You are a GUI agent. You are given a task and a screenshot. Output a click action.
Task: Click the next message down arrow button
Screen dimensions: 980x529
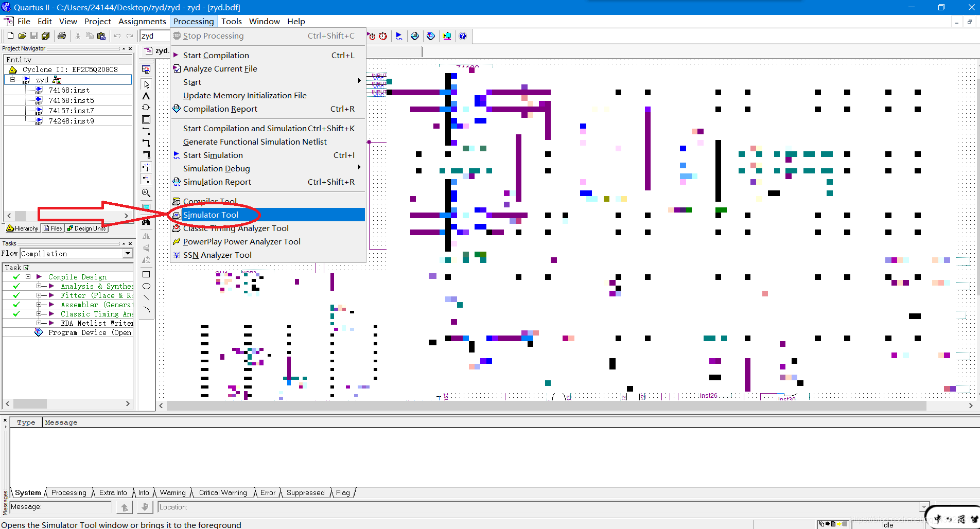tap(145, 507)
